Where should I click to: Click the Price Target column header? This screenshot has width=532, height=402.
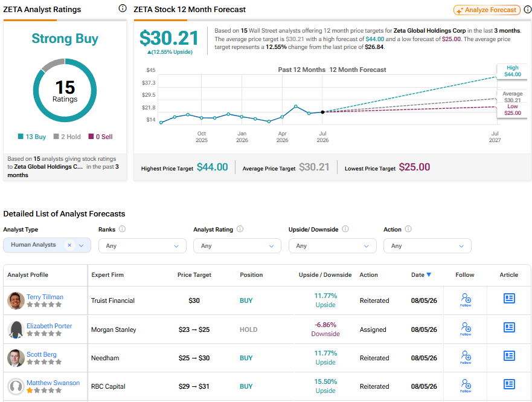(194, 274)
